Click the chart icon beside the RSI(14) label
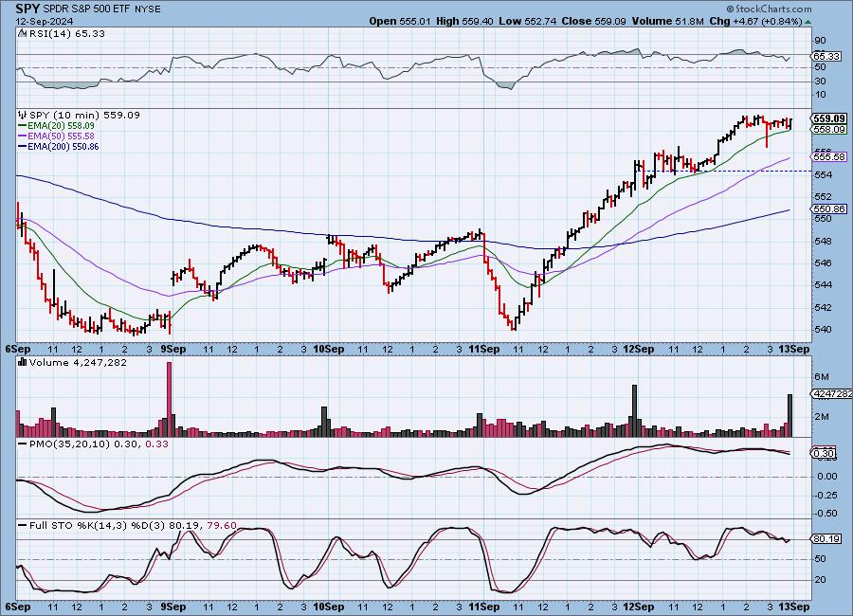853x616 pixels. 23,33
